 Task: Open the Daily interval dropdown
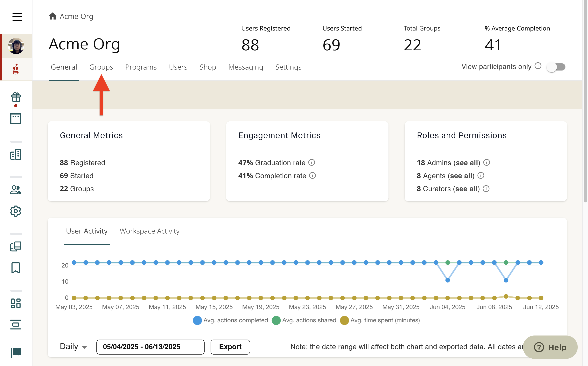coord(75,347)
